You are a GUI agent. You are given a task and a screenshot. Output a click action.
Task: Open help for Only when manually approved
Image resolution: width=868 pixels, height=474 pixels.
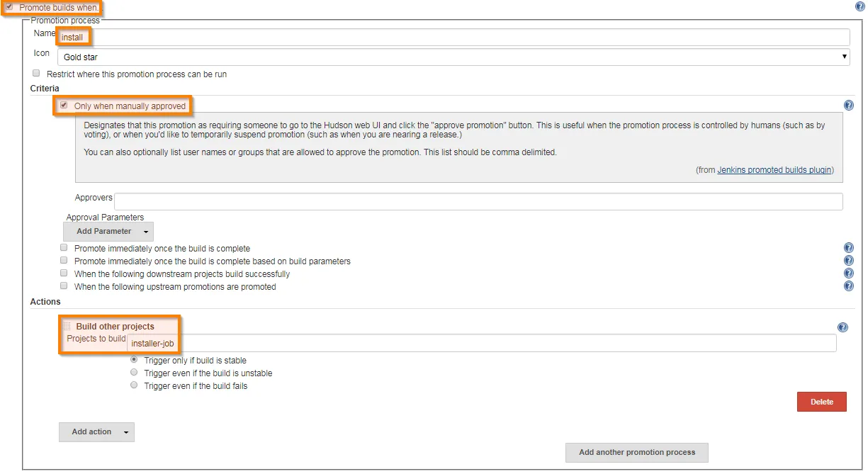848,106
